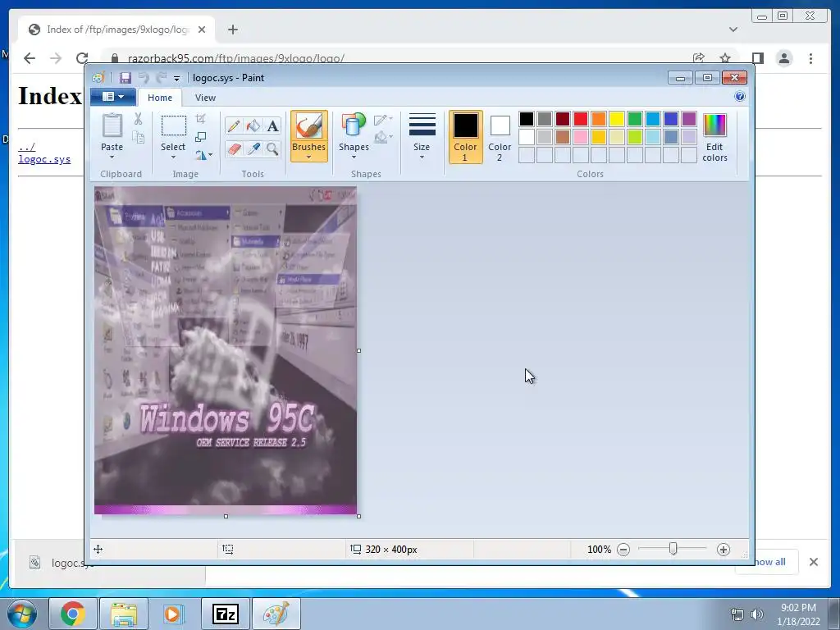
Task: Click Zoom out minus button in status bar
Action: (623, 550)
